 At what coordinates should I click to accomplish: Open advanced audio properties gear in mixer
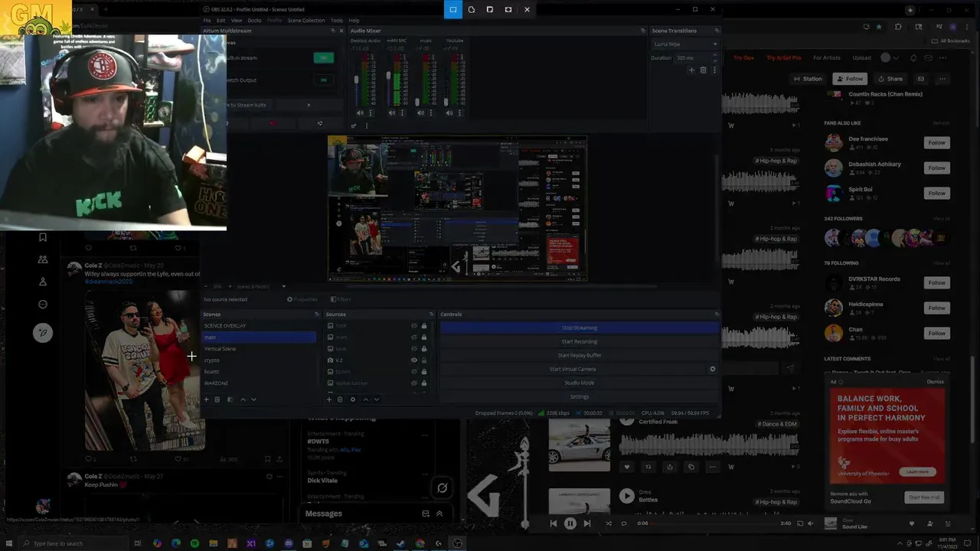[354, 126]
